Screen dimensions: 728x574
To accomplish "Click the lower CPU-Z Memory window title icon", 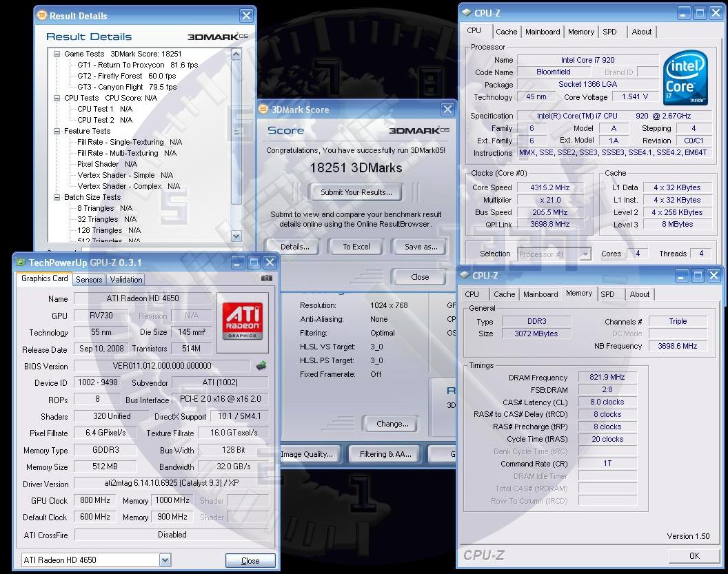I will (x=464, y=275).
